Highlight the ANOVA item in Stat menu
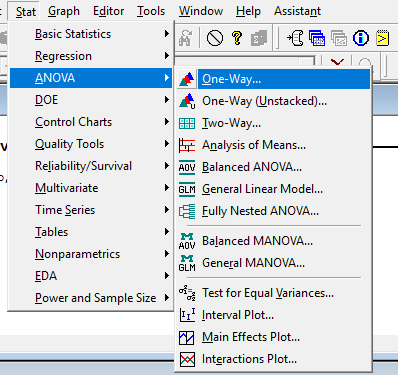Image resolution: width=398 pixels, height=375 pixels. [x=91, y=78]
